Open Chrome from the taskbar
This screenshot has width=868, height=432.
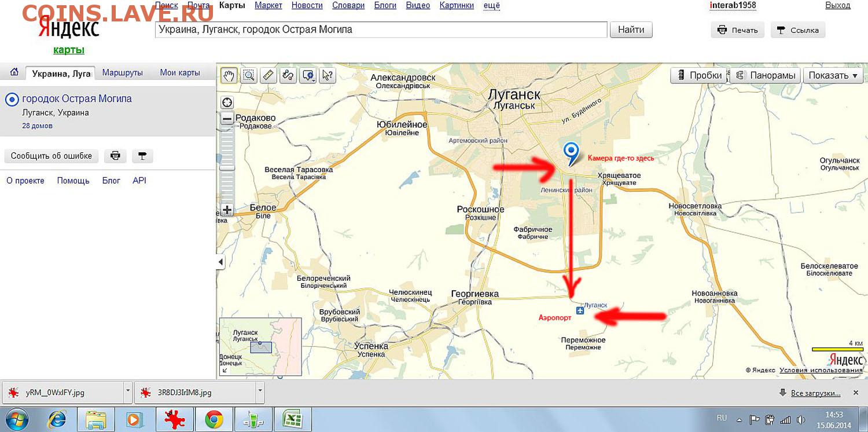tap(214, 419)
